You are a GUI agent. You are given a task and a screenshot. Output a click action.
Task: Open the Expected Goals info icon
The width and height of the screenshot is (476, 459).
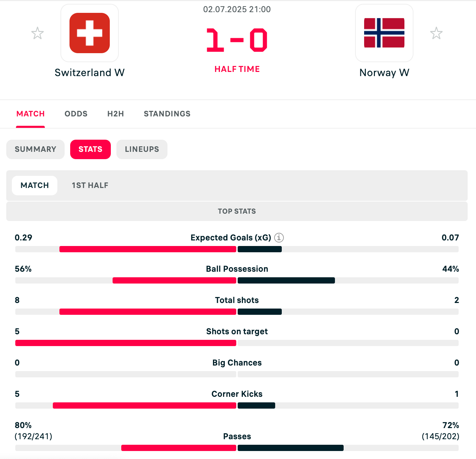click(279, 238)
